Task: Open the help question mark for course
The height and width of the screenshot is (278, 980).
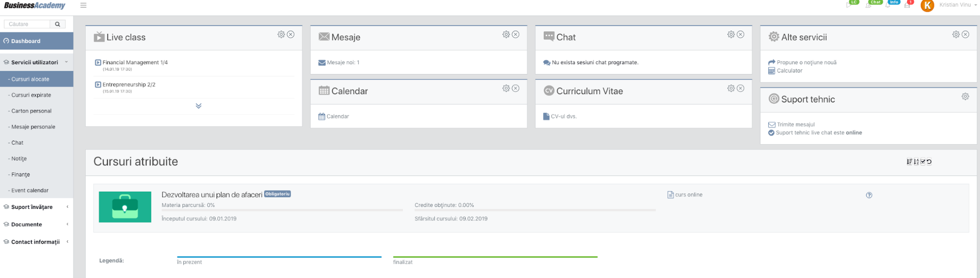Action: point(869,195)
